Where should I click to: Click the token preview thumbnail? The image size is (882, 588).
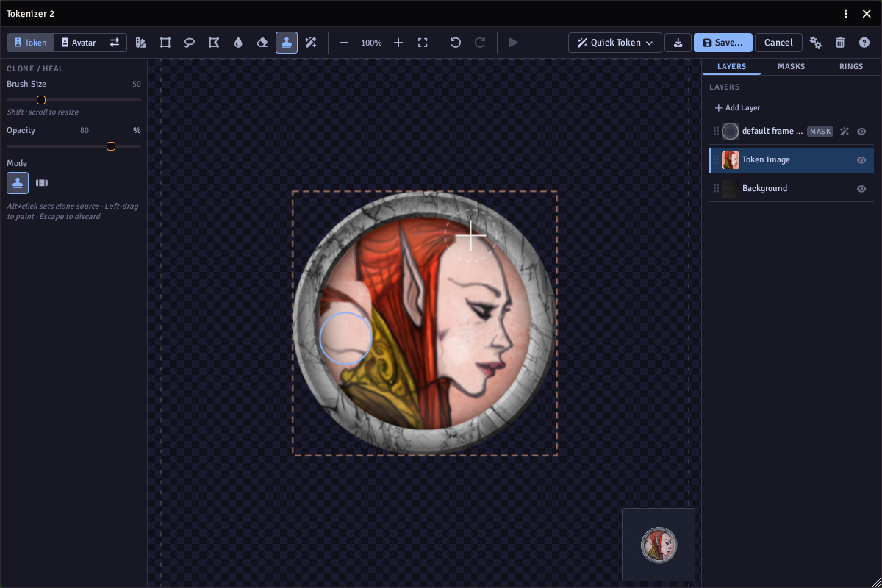659,545
